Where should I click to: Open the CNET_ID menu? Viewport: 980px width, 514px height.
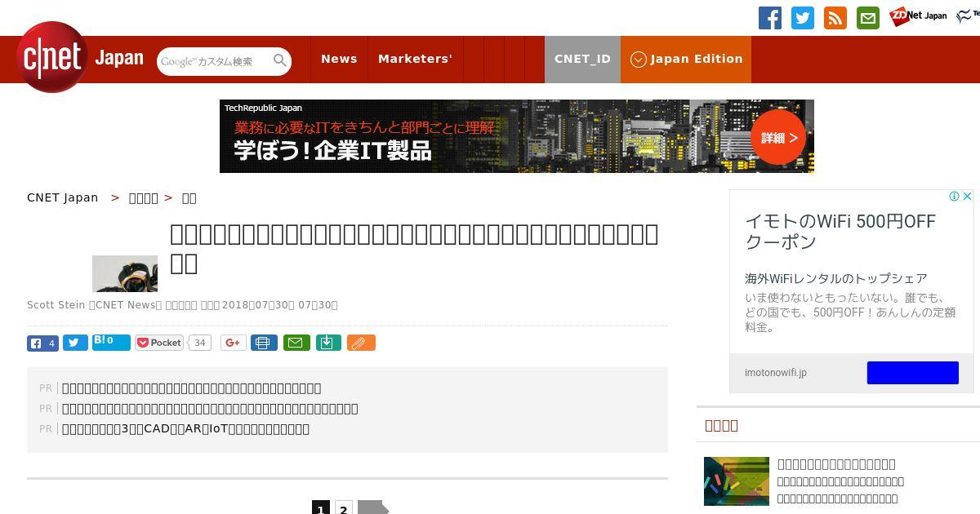click(582, 59)
